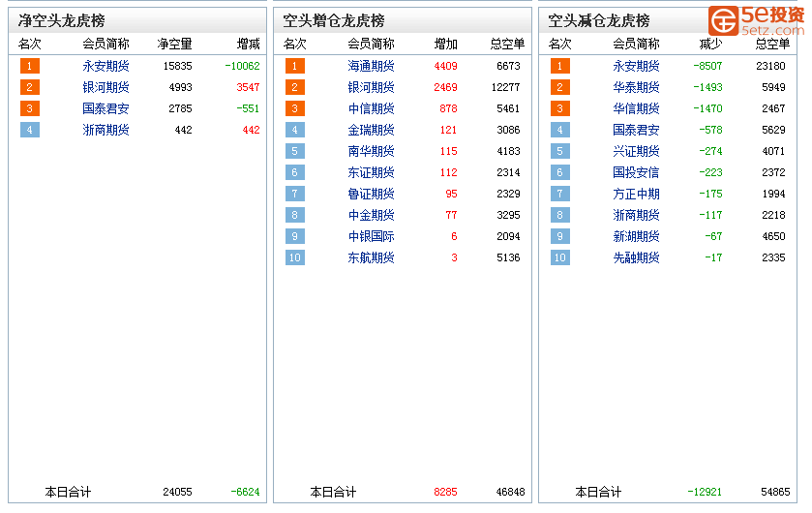Open 华信期货 in 空头减仓龙虎榜
Viewport: 812px width, 513px height.
636,108
